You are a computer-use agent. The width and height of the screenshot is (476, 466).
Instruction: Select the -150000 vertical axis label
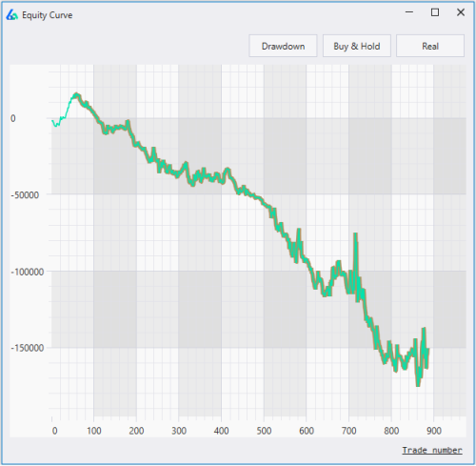tap(27, 348)
